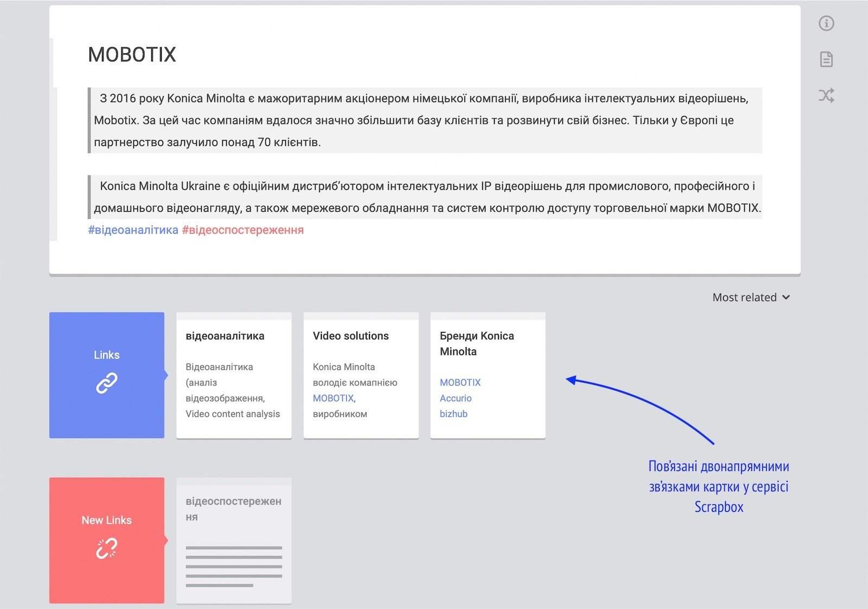
Task: Open the Most related sort dropdown
Action: pyautogui.click(x=751, y=297)
